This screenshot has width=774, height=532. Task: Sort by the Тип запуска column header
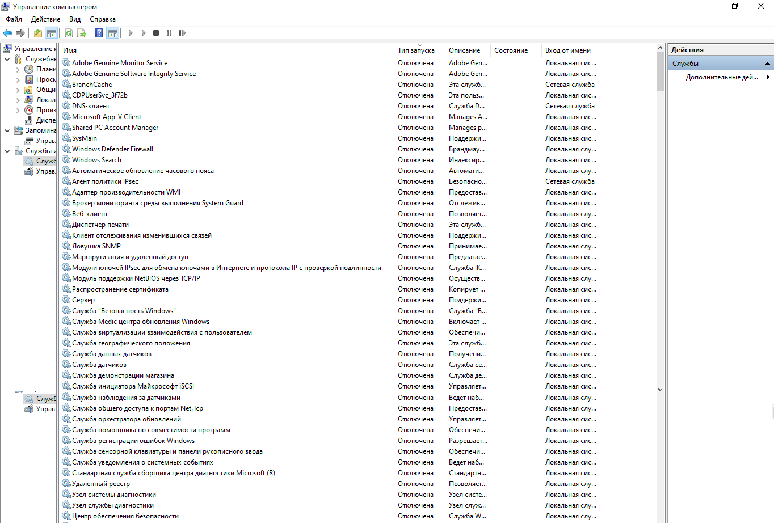[416, 50]
